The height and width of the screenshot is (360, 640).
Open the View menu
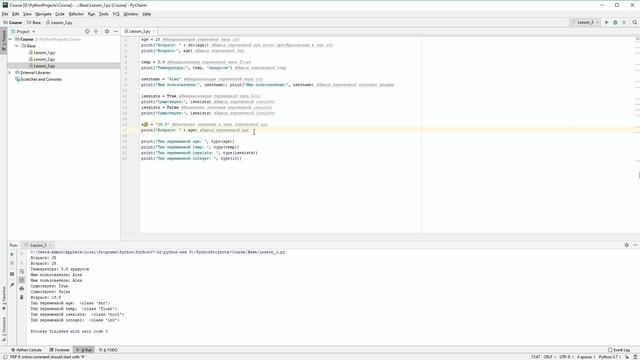27,14
